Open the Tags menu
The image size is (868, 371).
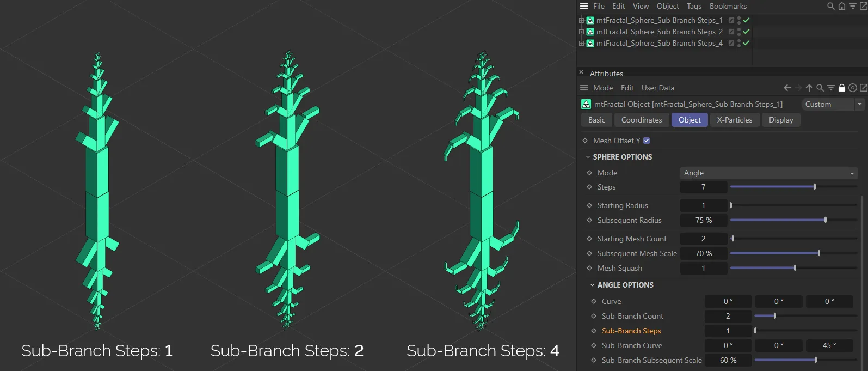[694, 6]
